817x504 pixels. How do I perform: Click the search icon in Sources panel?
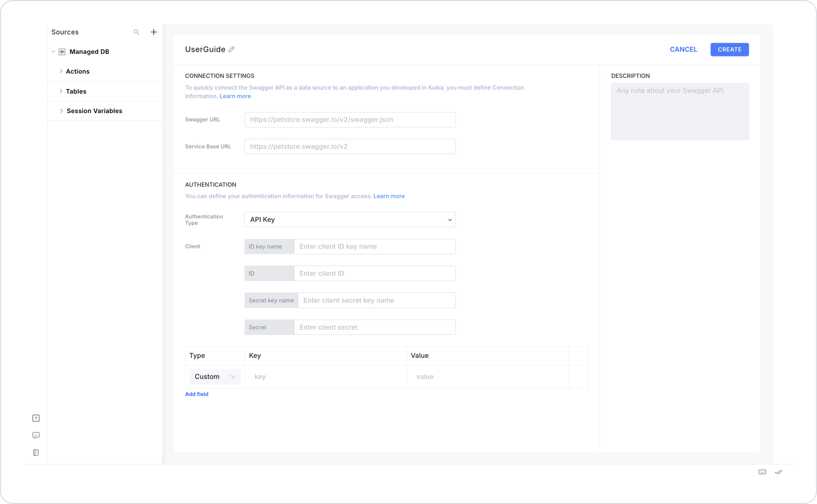point(137,32)
